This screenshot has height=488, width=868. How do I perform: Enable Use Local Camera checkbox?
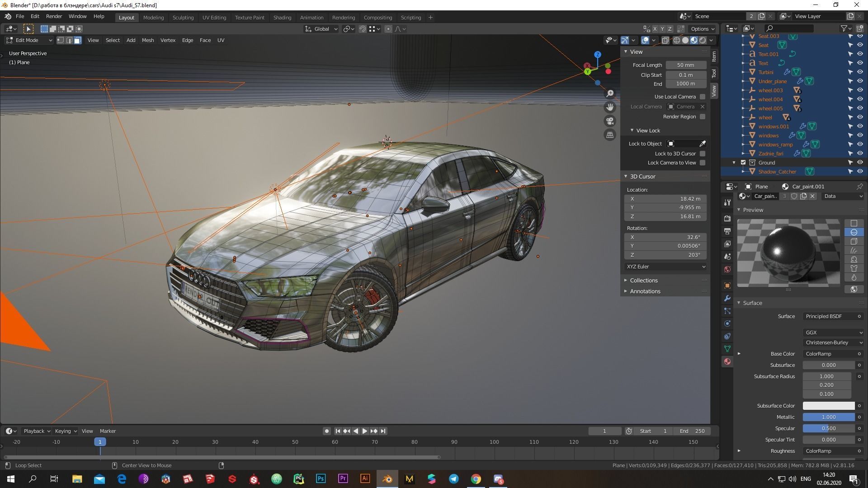pos(703,97)
